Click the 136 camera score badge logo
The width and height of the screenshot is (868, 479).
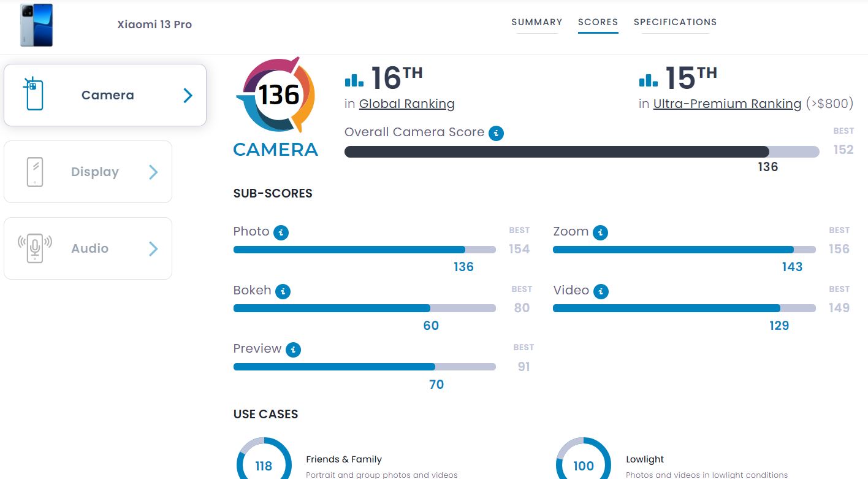pyautogui.click(x=276, y=95)
